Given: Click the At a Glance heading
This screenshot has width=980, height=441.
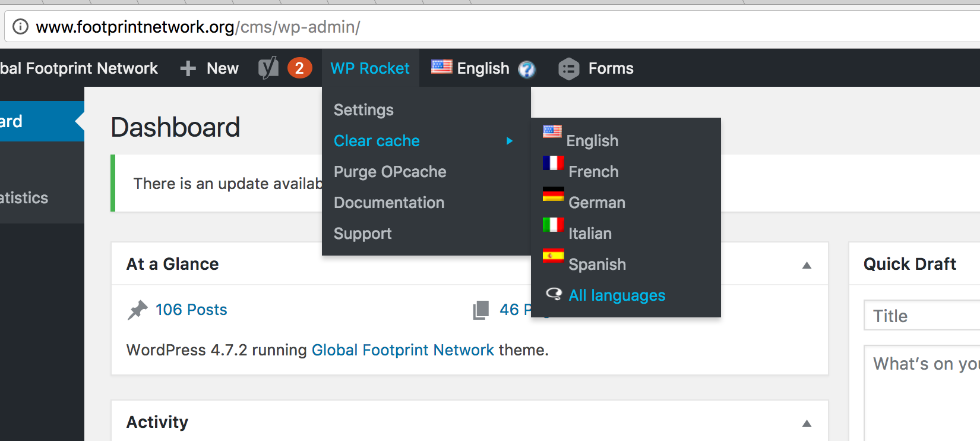Looking at the screenshot, I should coord(172,264).
